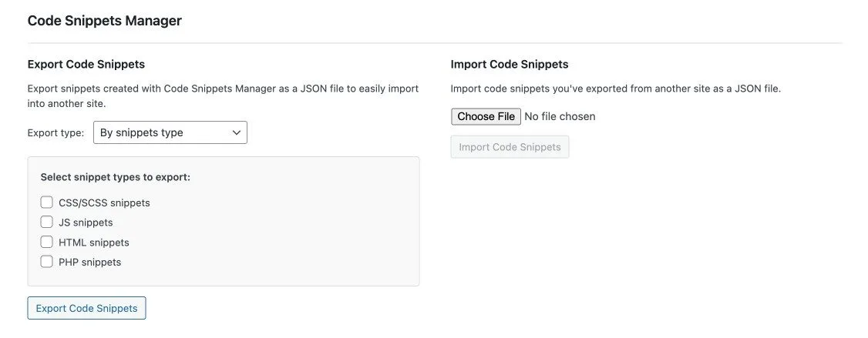Screen dimensions: 868x338
Task: Click the Import Code Snippets button
Action: [x=510, y=147]
